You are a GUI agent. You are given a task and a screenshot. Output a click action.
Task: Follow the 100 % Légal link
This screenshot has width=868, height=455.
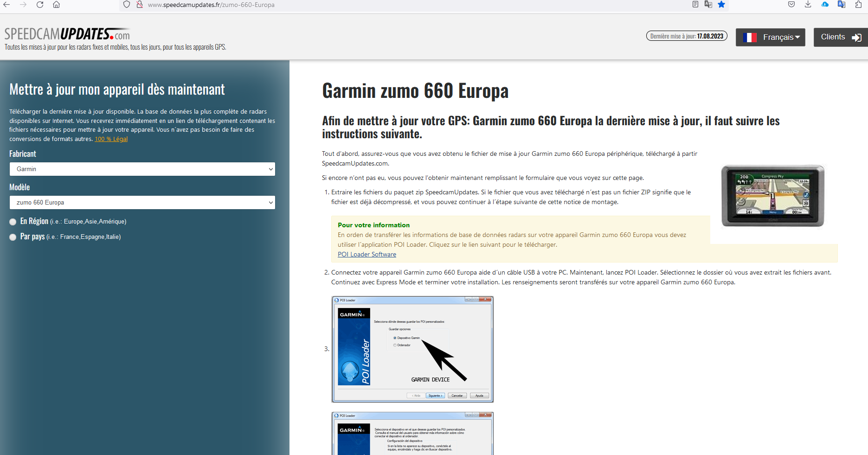coord(111,139)
